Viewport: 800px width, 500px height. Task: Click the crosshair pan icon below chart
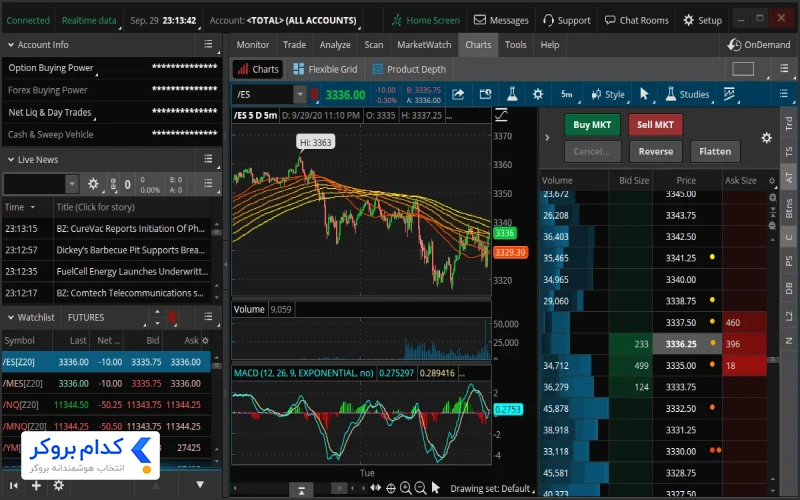(x=391, y=488)
